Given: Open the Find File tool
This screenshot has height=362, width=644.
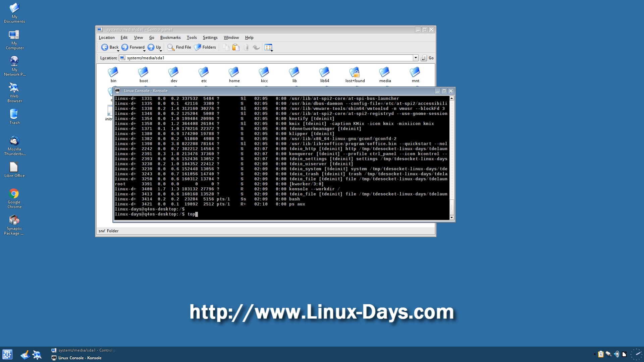Looking at the screenshot, I should (x=179, y=47).
